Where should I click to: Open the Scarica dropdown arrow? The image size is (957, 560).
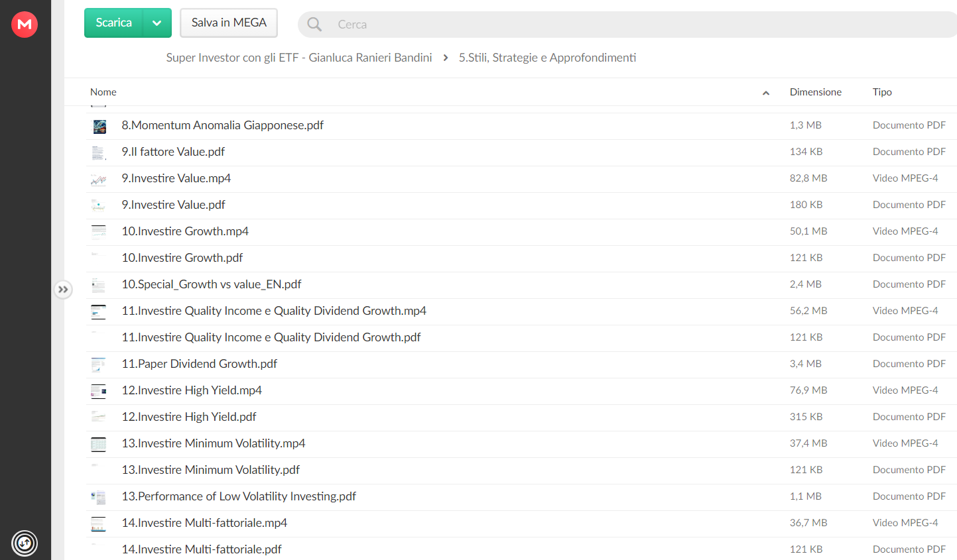157,23
